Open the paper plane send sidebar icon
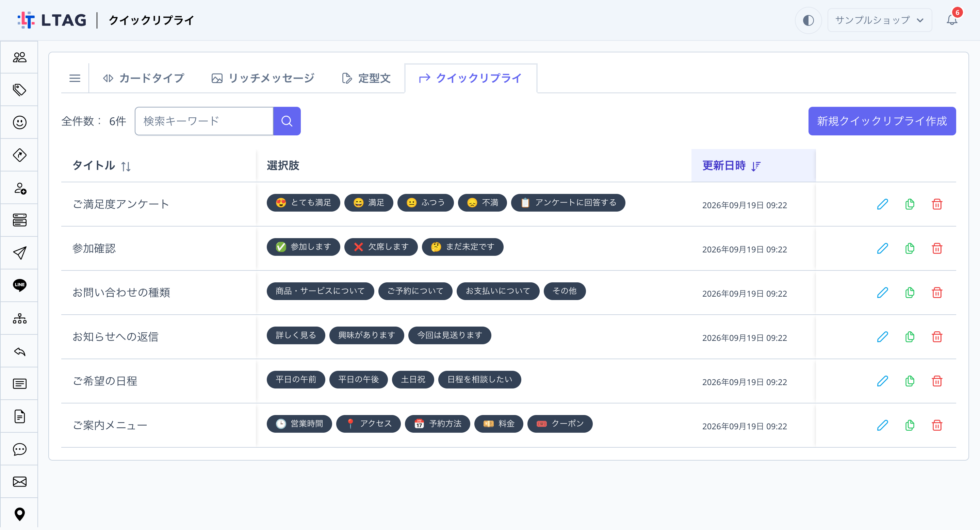This screenshot has height=530, width=980. (19, 253)
